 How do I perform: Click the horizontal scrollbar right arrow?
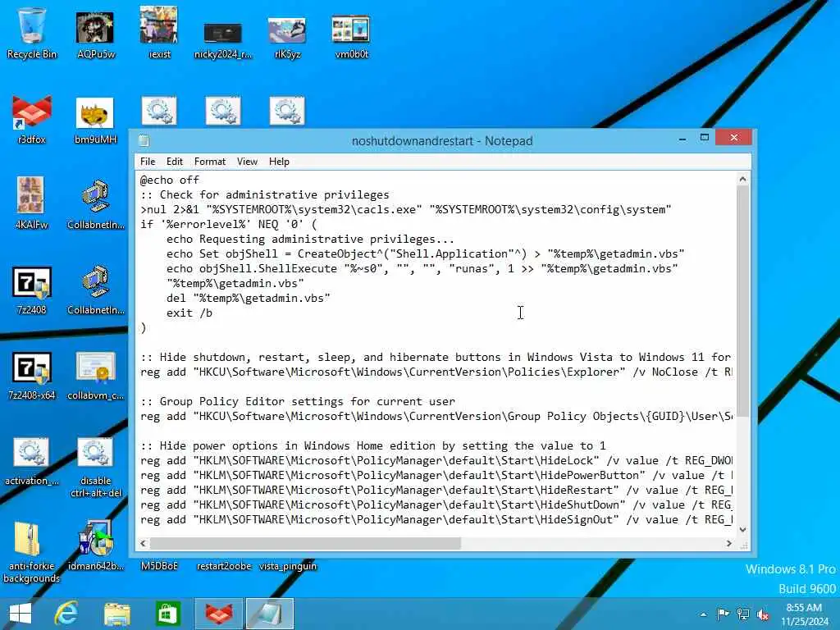tap(728, 543)
